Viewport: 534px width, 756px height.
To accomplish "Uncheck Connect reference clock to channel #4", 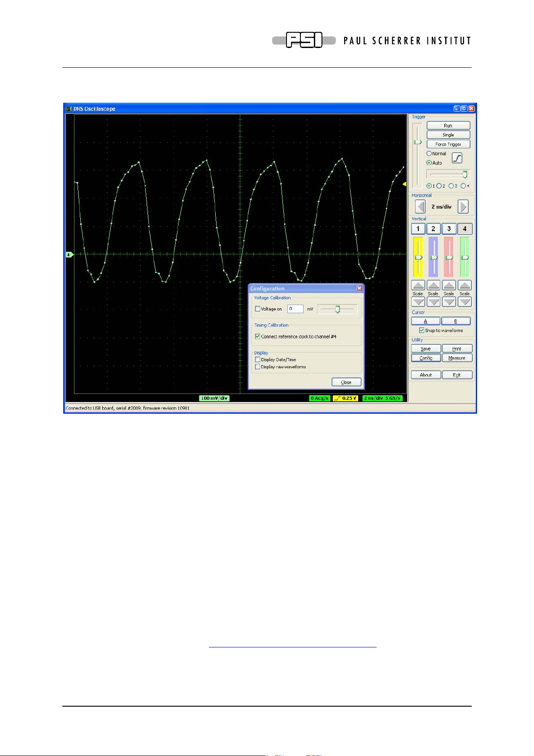I will point(257,336).
